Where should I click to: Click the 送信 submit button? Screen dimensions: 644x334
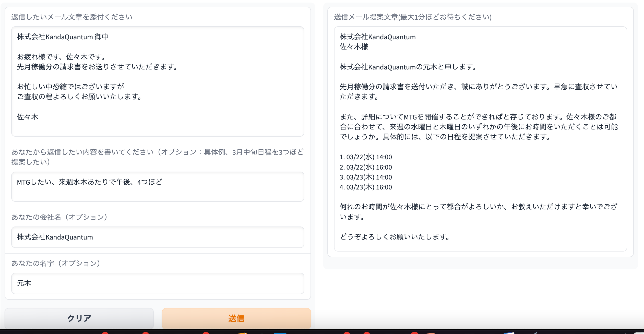click(236, 318)
